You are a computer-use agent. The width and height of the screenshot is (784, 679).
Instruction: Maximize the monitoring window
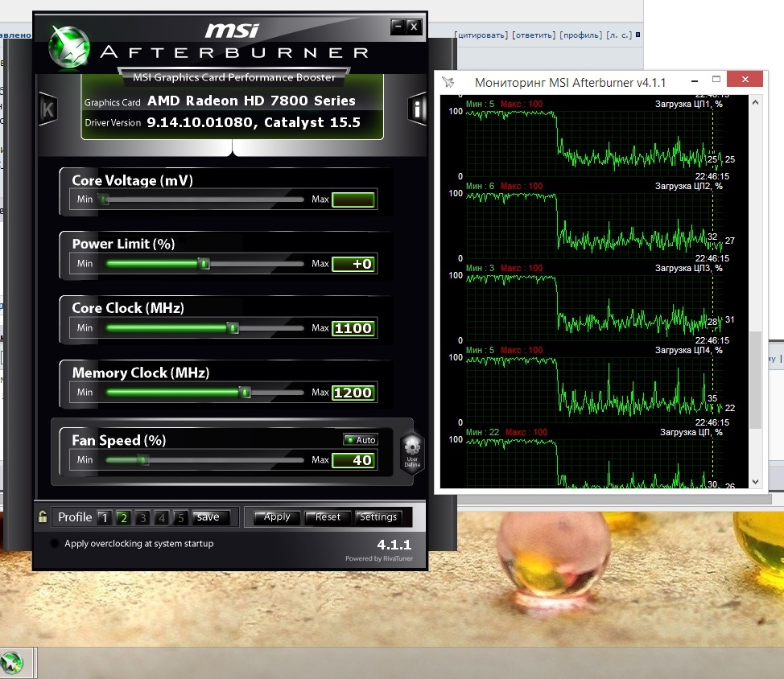point(716,80)
